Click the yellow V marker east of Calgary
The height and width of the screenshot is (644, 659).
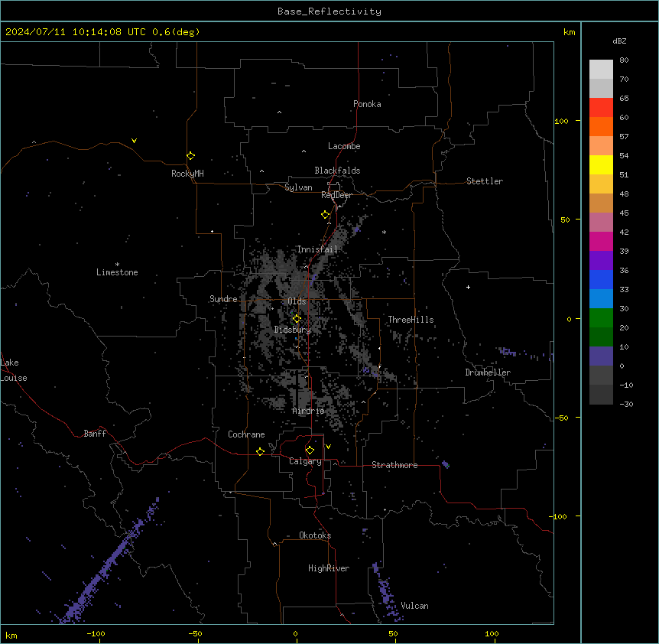point(328,447)
